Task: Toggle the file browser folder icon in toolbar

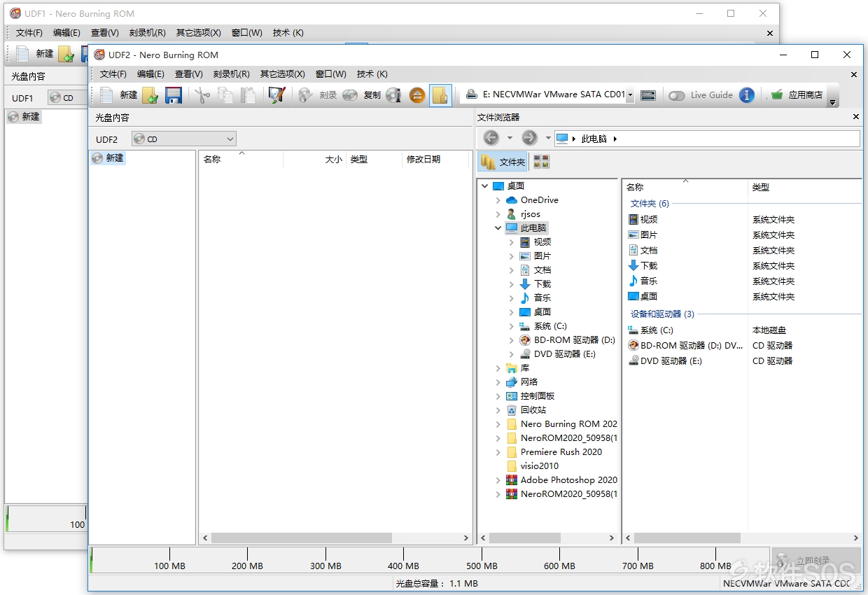Action: pos(440,95)
